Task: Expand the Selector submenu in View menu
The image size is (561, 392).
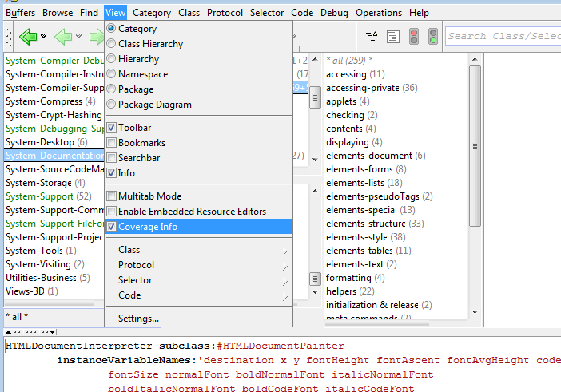Action: [198, 280]
